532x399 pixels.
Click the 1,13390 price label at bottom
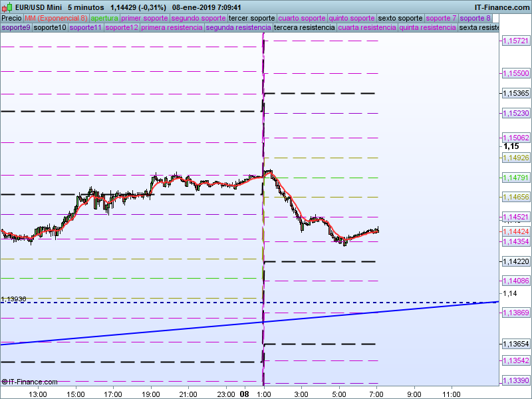pyautogui.click(x=515, y=380)
